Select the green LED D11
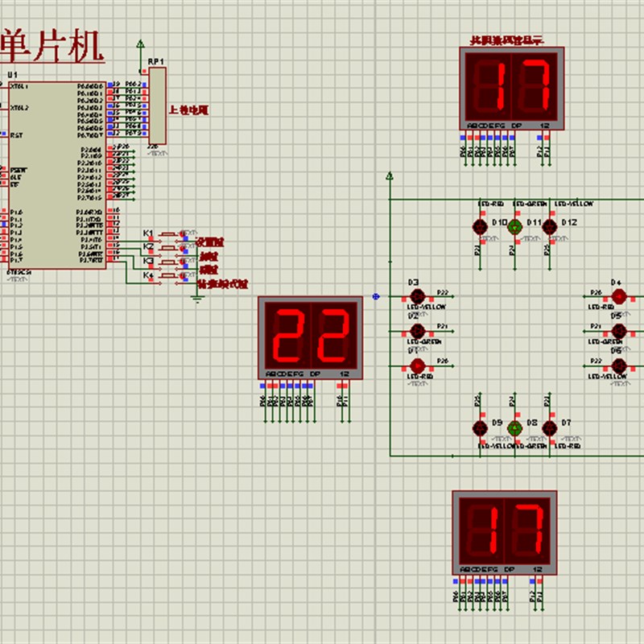The height and width of the screenshot is (644, 644). (515, 226)
